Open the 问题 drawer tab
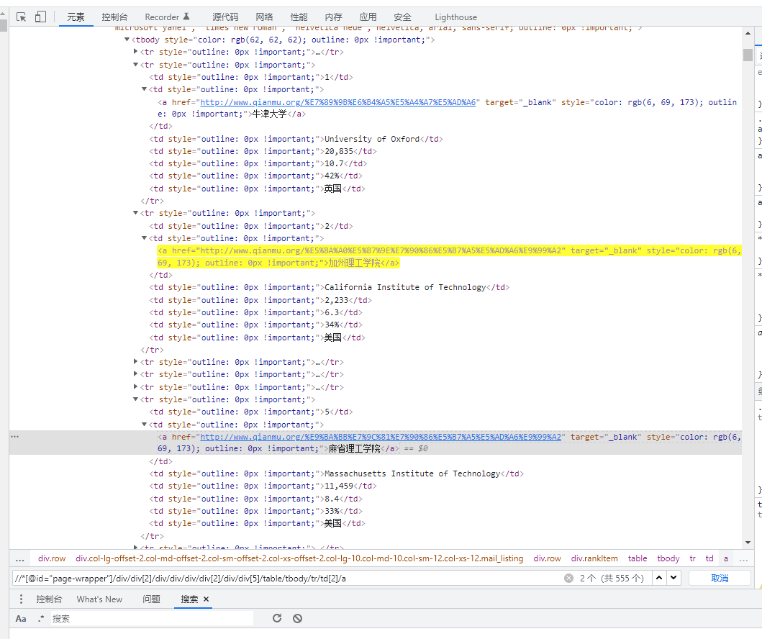The width and height of the screenshot is (762, 639). tap(151, 599)
